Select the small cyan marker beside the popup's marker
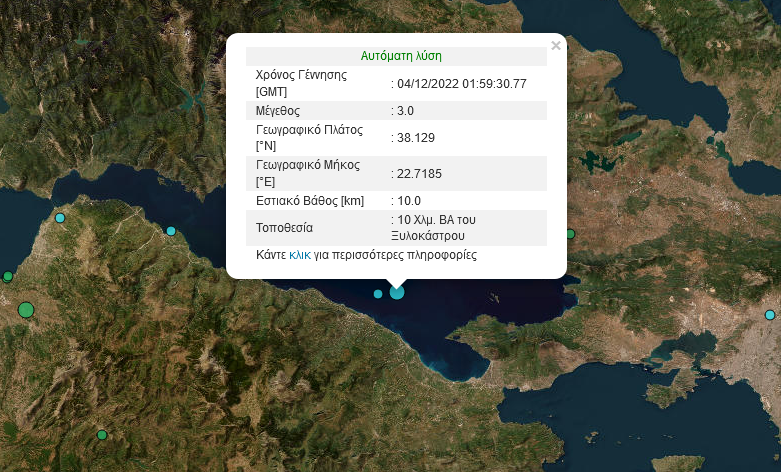This screenshot has width=781, height=472. coord(378,294)
